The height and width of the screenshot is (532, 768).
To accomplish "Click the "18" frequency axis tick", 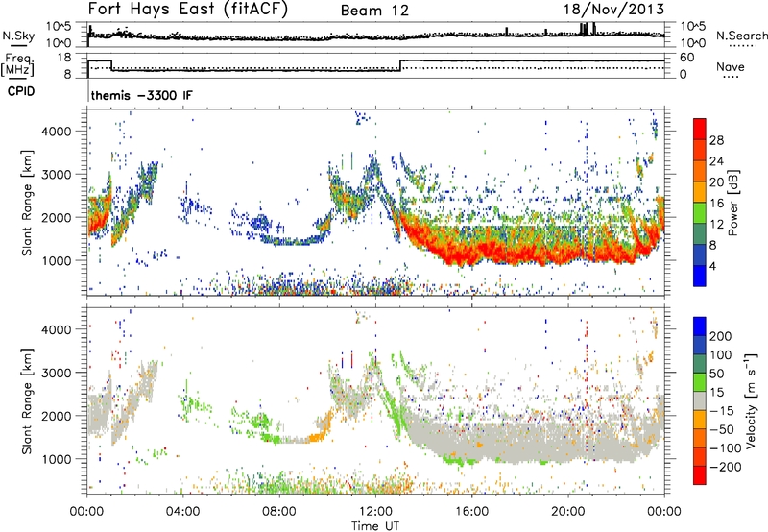I will tap(63, 58).
